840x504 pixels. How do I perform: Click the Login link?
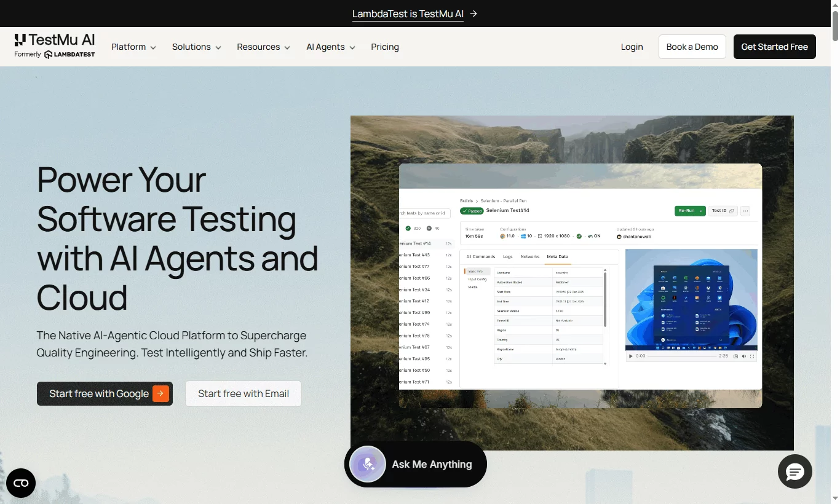click(x=632, y=47)
